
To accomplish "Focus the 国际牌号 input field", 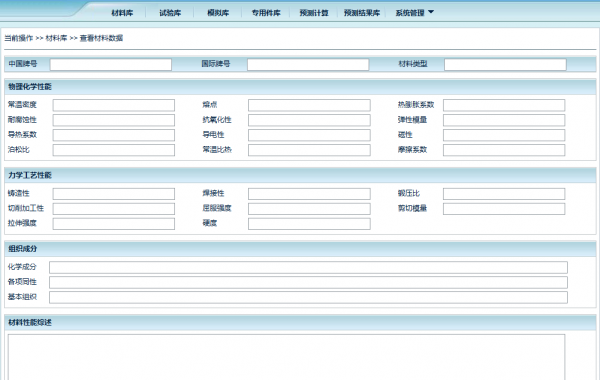I will coord(308,64).
